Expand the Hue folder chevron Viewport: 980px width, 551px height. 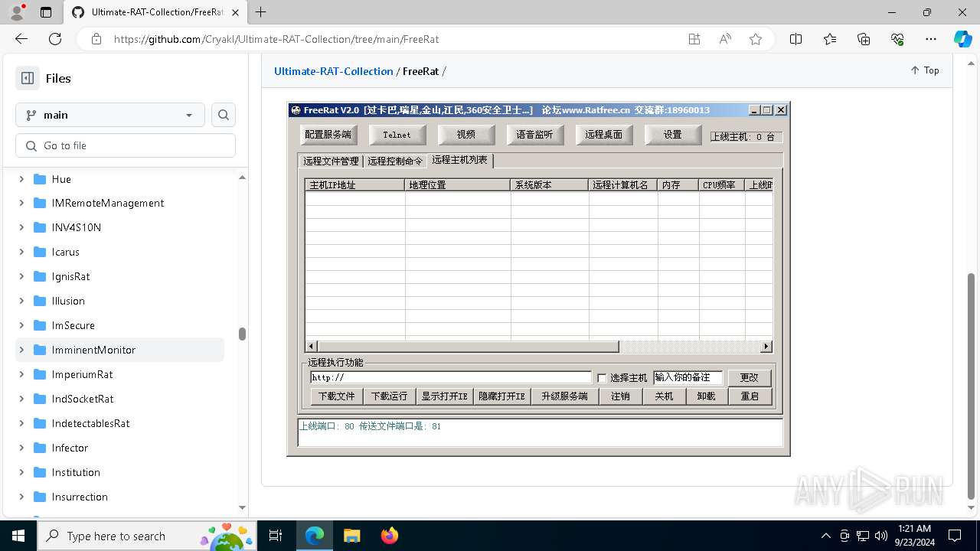point(21,179)
